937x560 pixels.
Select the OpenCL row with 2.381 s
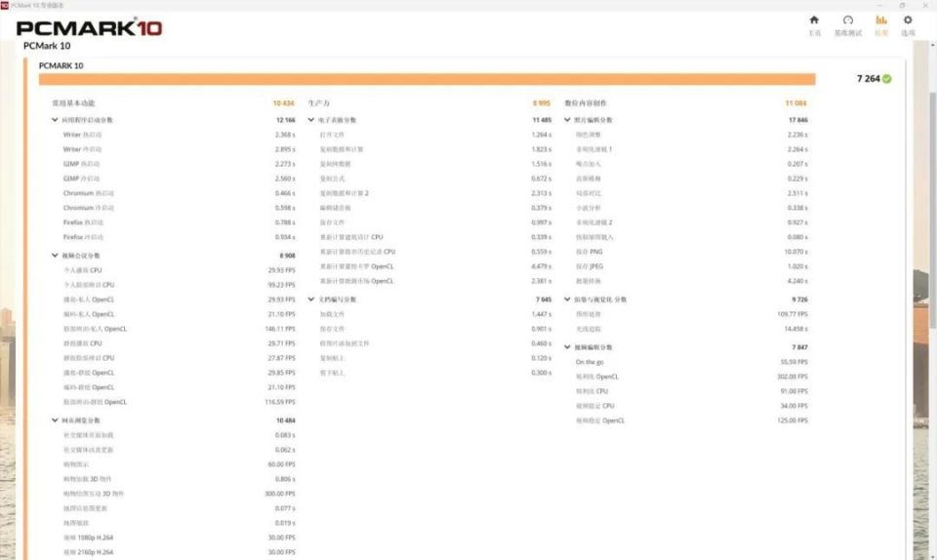pos(435,281)
